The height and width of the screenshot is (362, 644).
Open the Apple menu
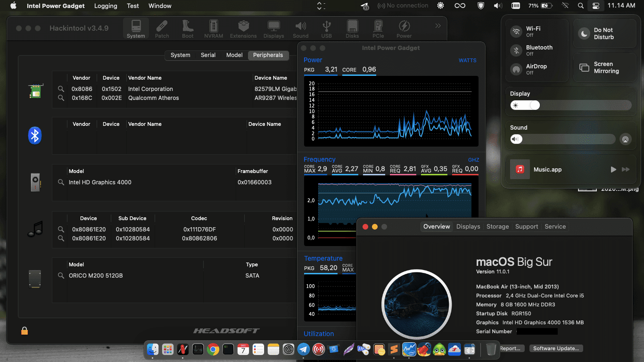point(13,6)
